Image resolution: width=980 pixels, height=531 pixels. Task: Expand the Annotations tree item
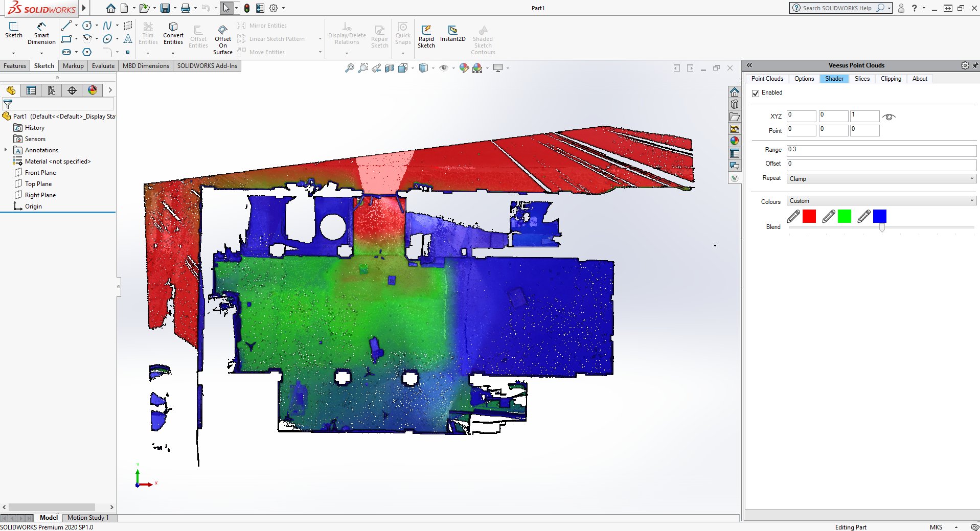click(x=5, y=150)
